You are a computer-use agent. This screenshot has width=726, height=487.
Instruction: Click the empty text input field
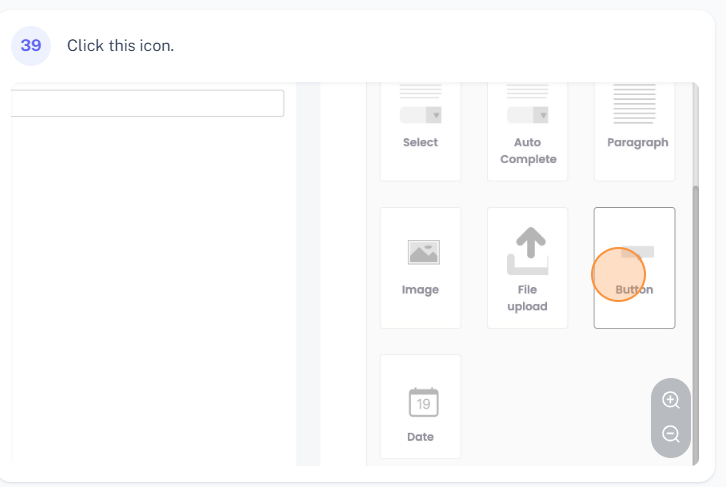(147, 103)
